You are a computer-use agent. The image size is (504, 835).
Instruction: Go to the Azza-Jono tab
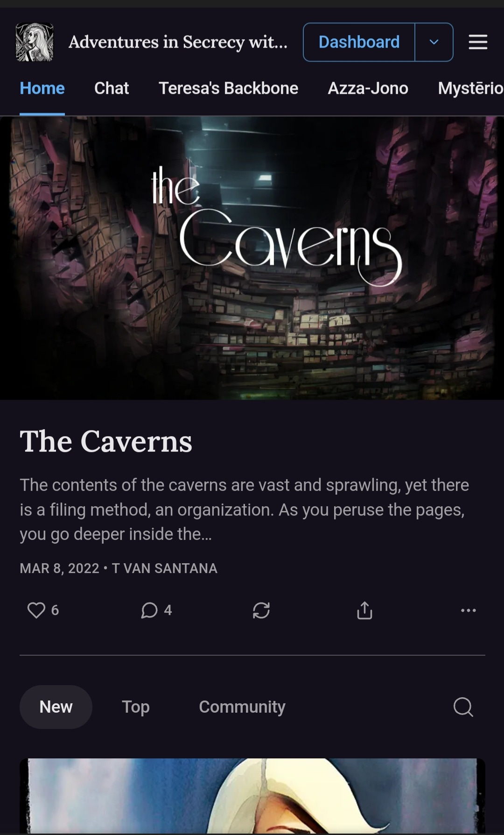point(368,88)
